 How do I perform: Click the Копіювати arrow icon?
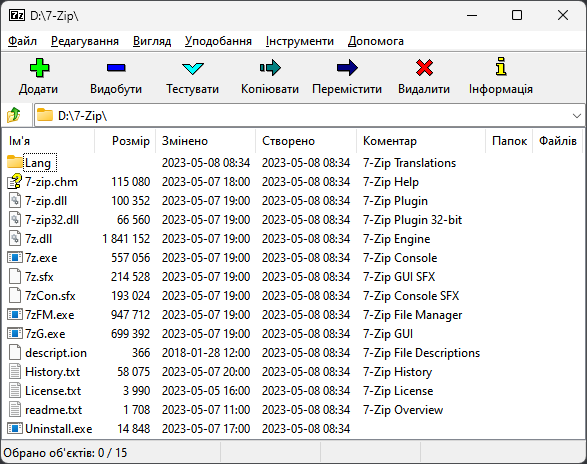pyautogui.click(x=270, y=68)
